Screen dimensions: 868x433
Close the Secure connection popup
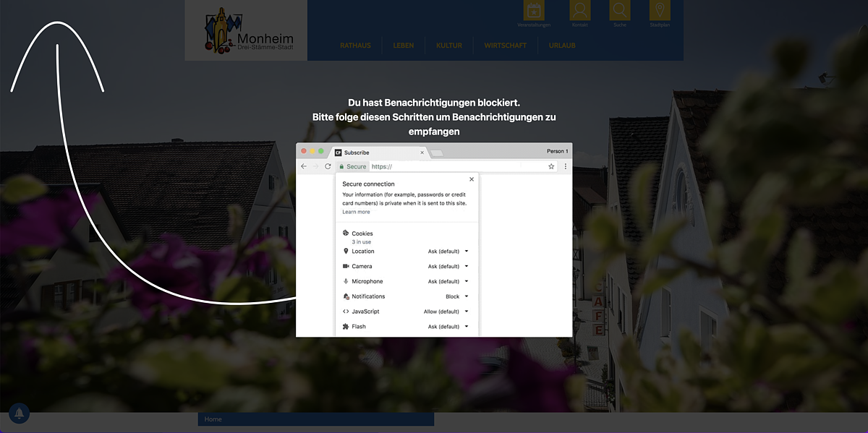coord(472,179)
